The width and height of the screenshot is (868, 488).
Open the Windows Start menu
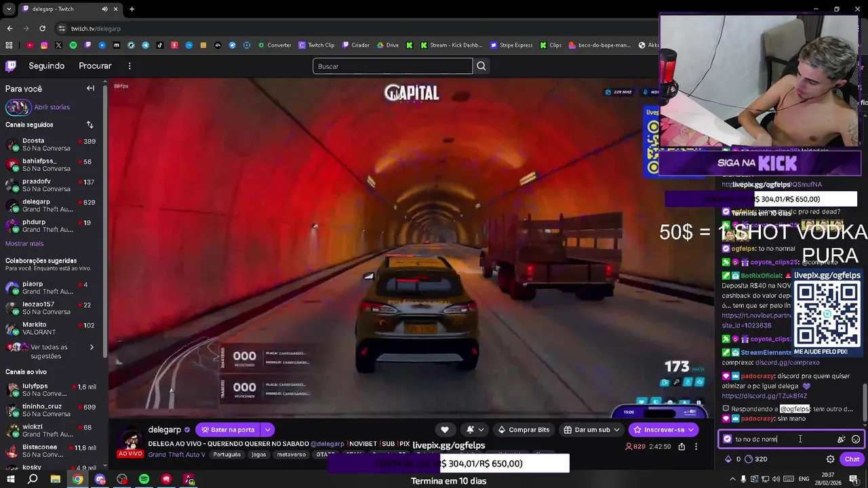click(x=10, y=479)
